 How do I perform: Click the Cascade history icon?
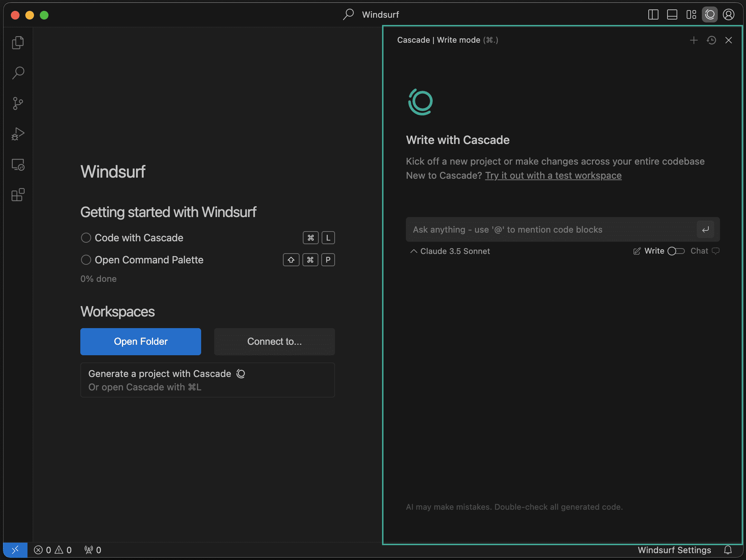coord(711,40)
